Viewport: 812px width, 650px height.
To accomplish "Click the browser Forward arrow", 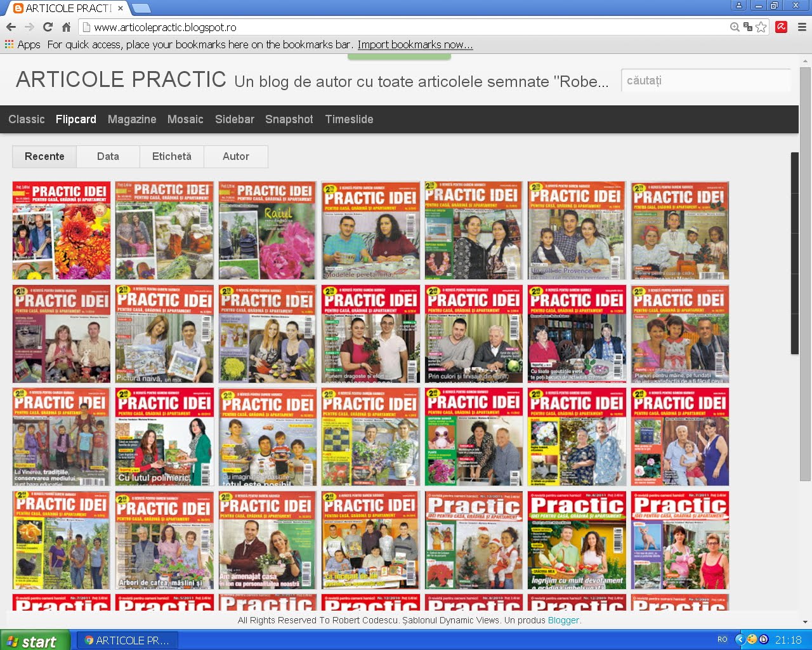I will coord(29,27).
